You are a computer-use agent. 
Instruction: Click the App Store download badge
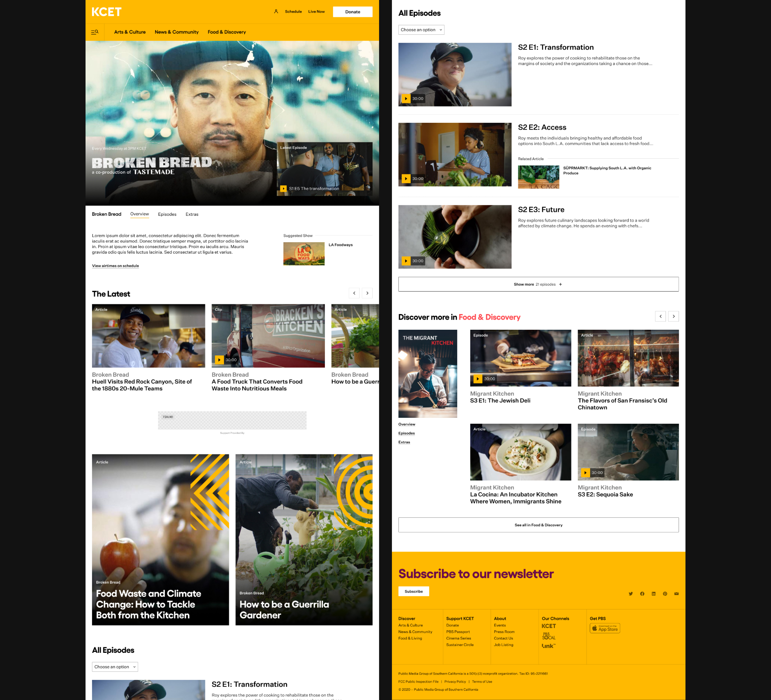tap(605, 629)
